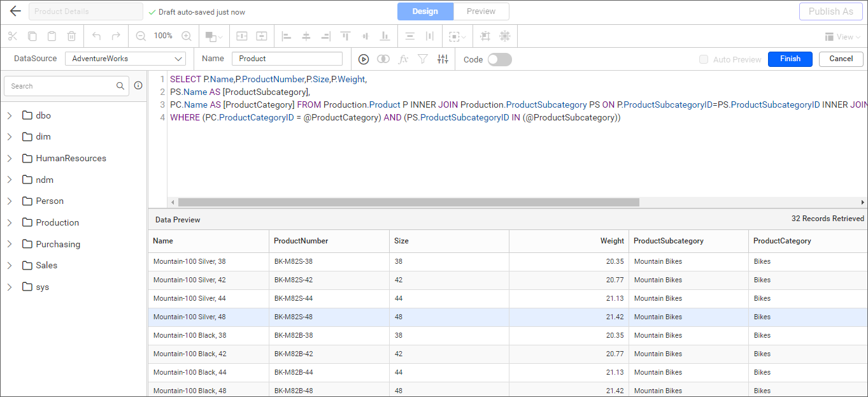Click the Filter funnel icon
Screen dimensions: 868x397
pos(423,59)
